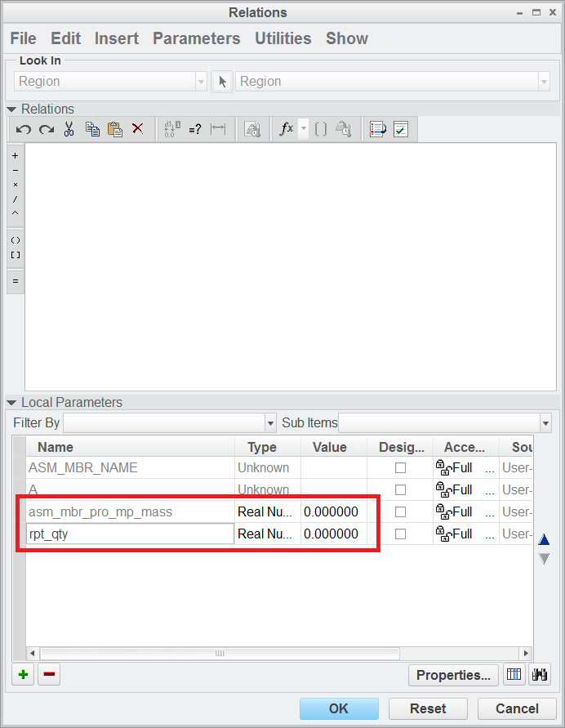The image size is (565, 728).
Task: Insert plus operator from side palette
Action: click(x=16, y=155)
